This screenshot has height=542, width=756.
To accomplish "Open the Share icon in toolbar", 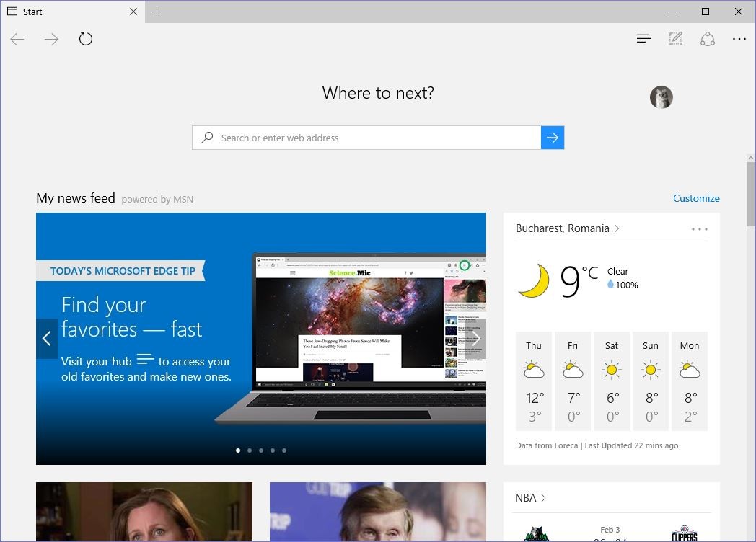I will 707,39.
